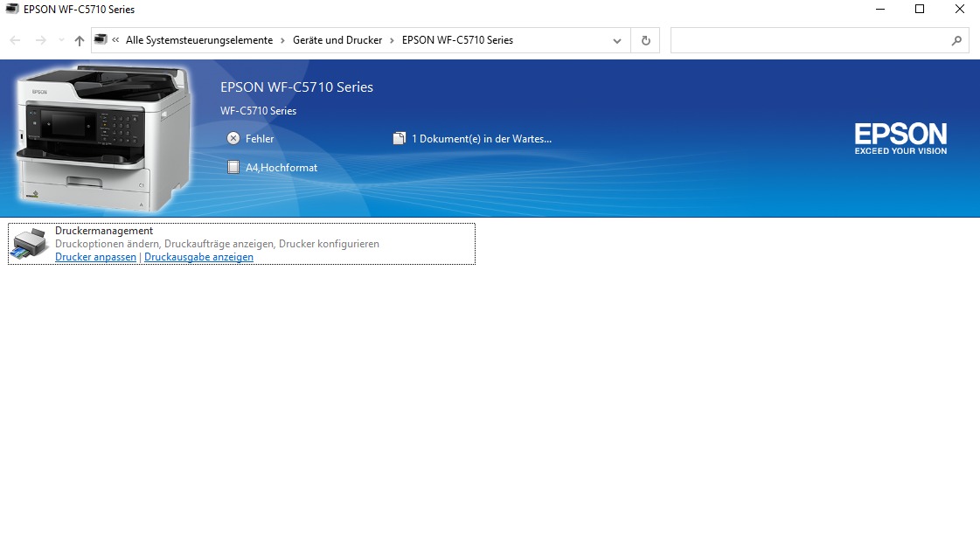Click the forward navigation arrow
980x548 pixels.
[40, 40]
